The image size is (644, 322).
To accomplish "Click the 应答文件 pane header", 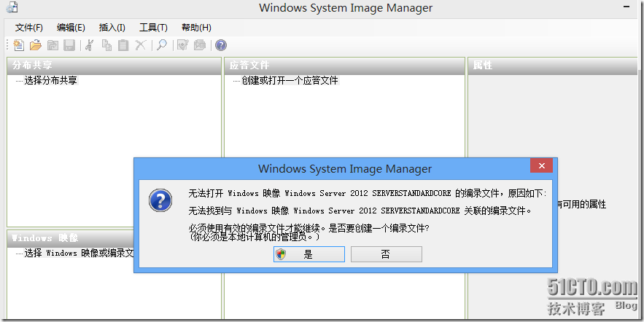I will (344, 66).
